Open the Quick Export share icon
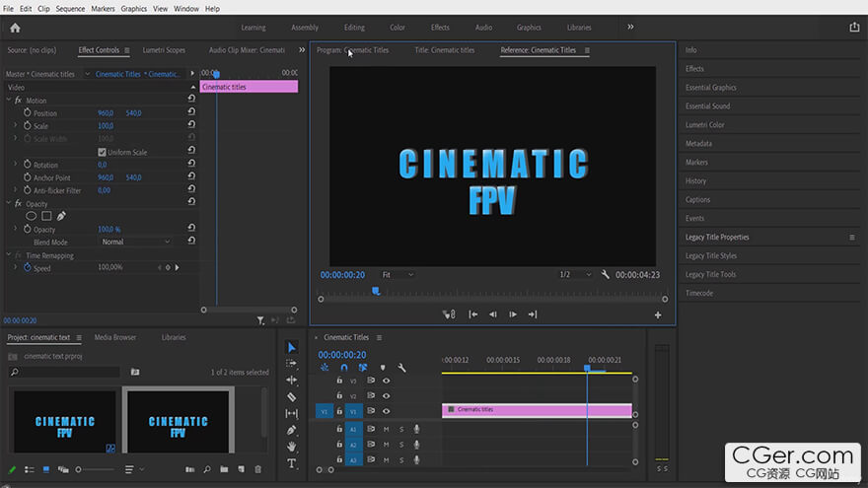Screen dimensions: 868x488 pyautogui.click(x=854, y=28)
